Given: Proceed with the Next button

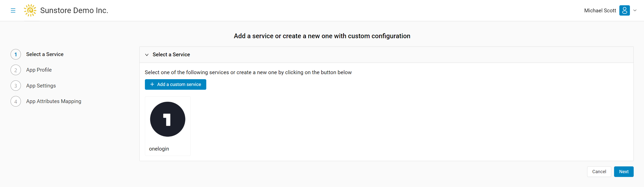Looking at the screenshot, I should coord(624,172).
